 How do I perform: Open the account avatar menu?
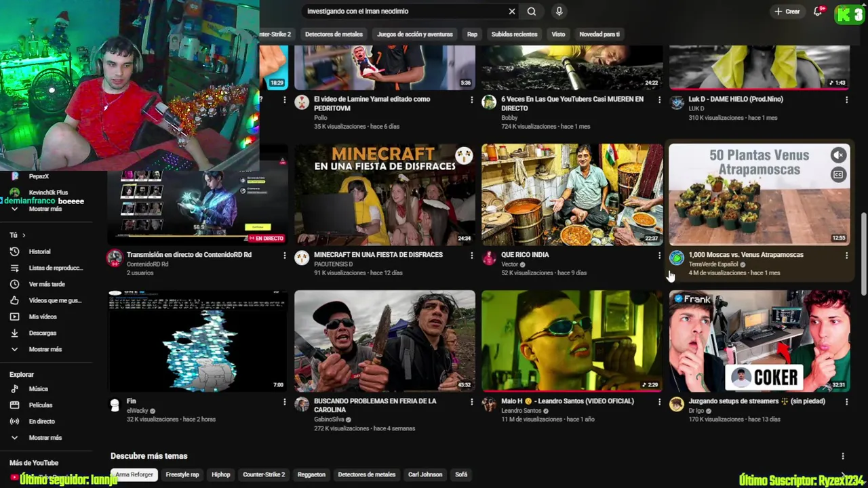click(x=849, y=14)
